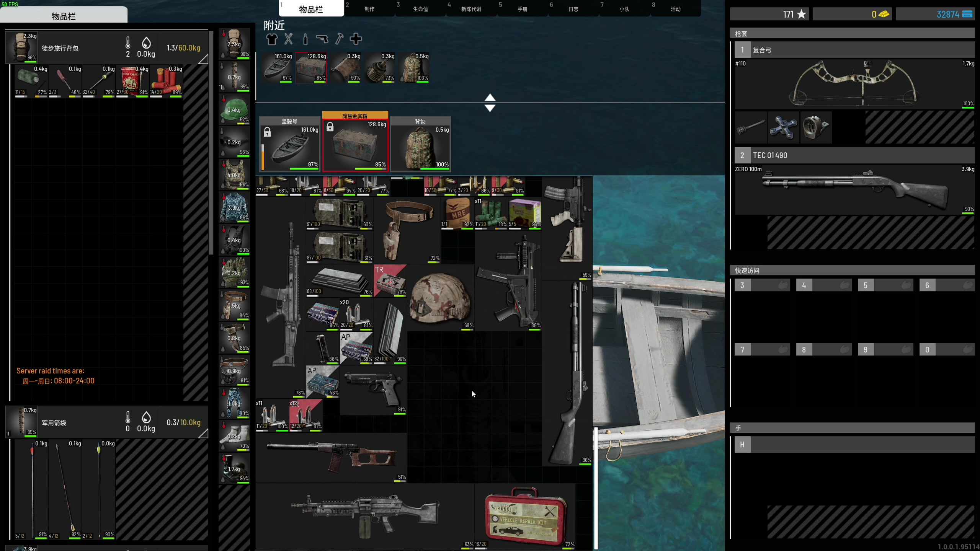Click the MRE food item in chest

click(x=457, y=214)
